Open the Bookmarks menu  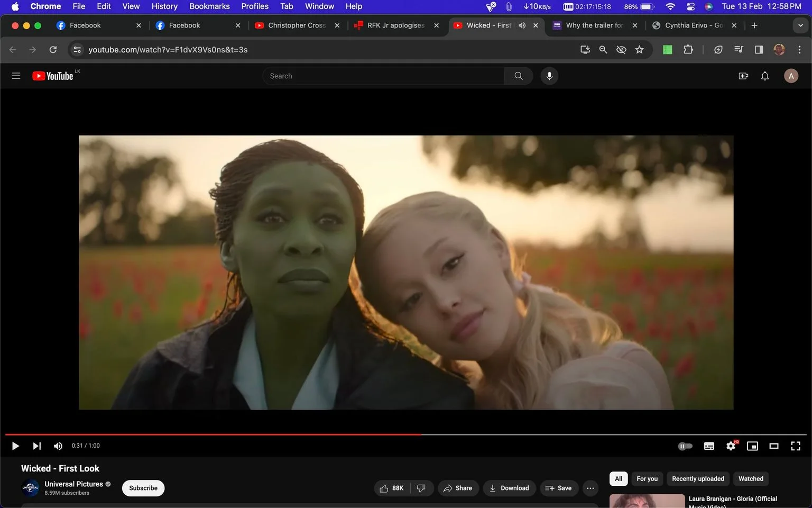tap(209, 6)
